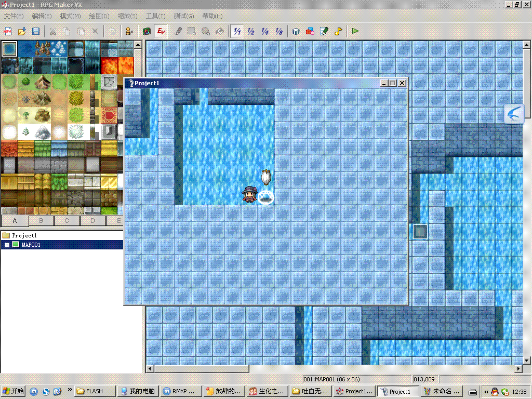Select the Project1 root folder in tree

(24, 235)
